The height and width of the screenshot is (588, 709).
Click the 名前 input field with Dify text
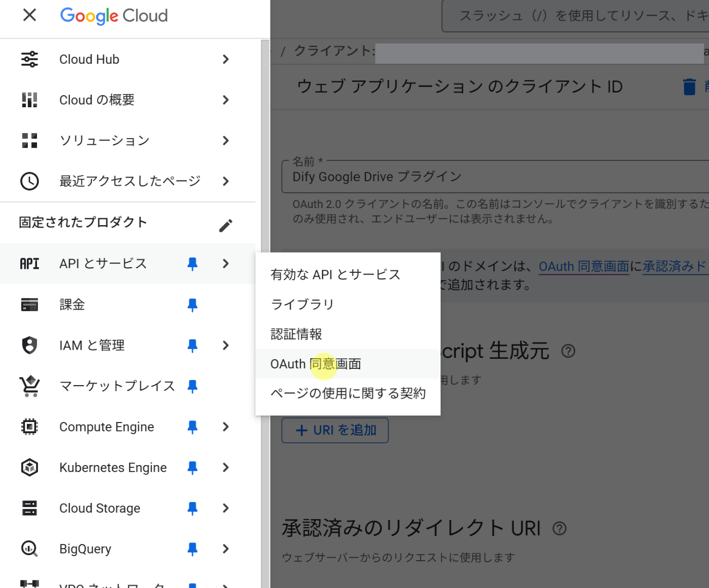495,177
